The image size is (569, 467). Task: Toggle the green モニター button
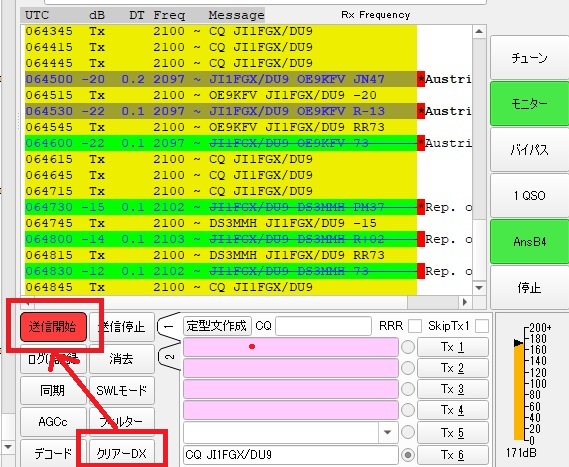pos(529,104)
